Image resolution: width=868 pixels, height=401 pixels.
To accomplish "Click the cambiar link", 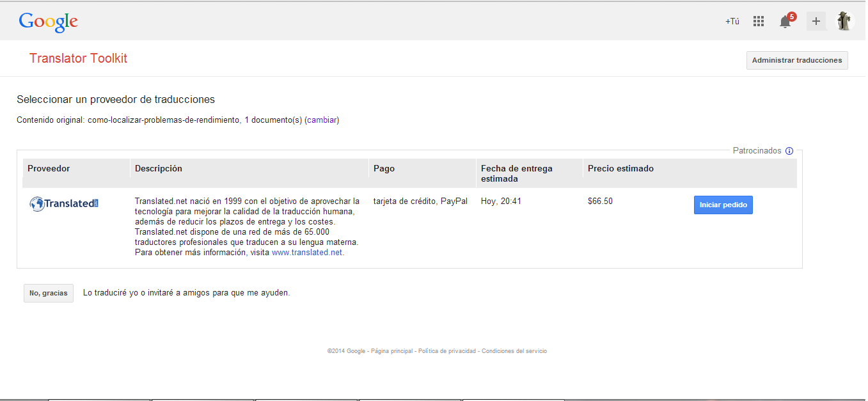I will [x=323, y=120].
